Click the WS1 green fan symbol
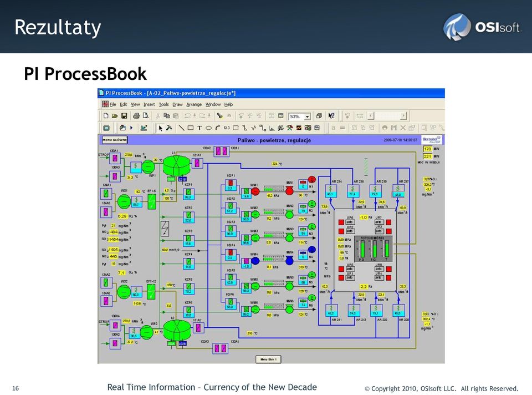532x395 pixels. tap(124, 202)
